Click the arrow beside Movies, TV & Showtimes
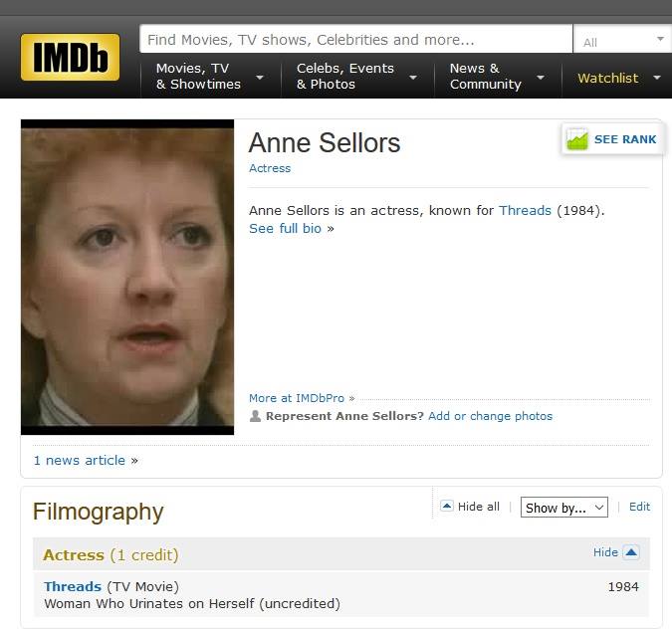Viewport: 672px width, 631px height. coord(259,77)
